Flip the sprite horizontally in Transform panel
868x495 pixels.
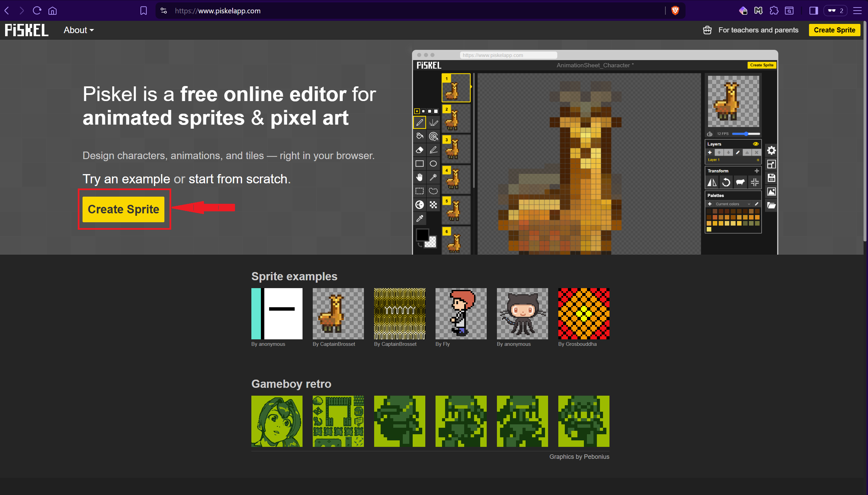pyautogui.click(x=711, y=182)
